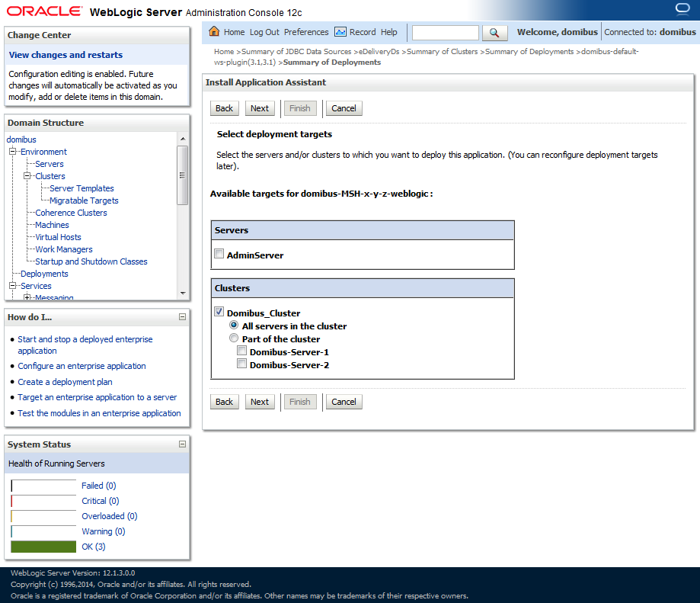Image resolution: width=700 pixels, height=603 pixels.
Task: Click Home breadcrumb link
Action: [224, 51]
